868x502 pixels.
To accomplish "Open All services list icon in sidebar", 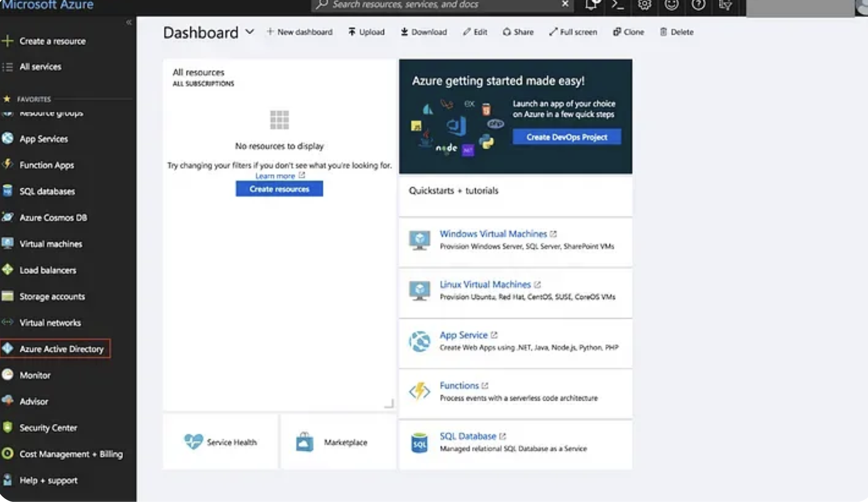I will [8, 67].
